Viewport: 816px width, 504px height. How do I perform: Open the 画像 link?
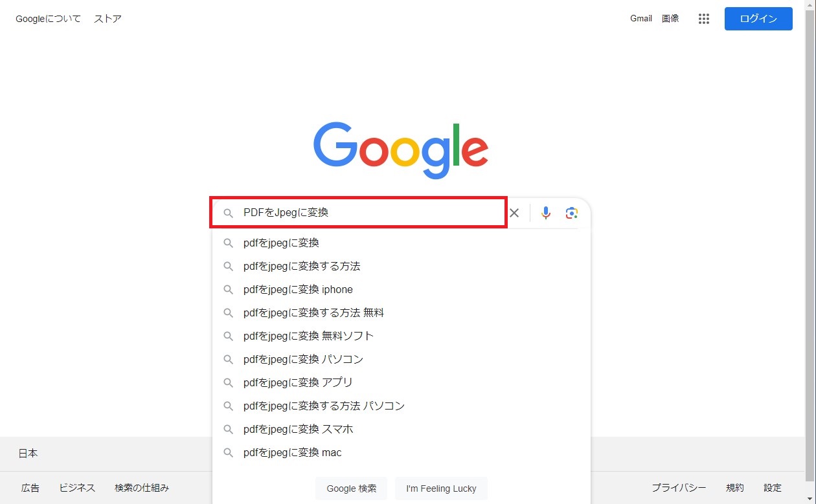click(670, 19)
